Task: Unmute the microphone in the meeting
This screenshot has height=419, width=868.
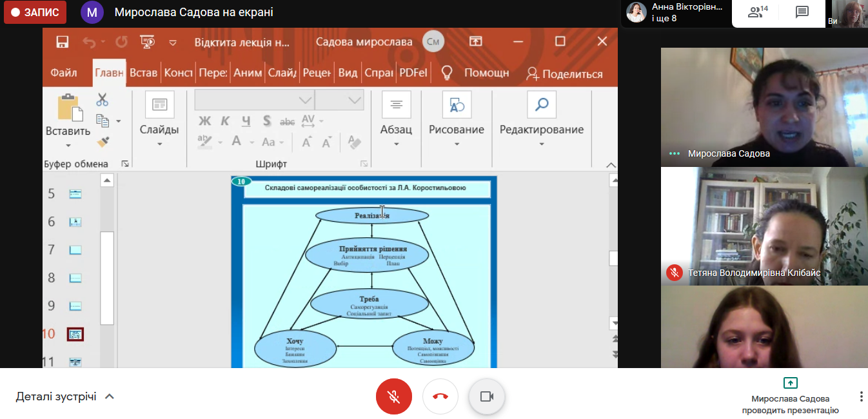Action: tap(393, 396)
